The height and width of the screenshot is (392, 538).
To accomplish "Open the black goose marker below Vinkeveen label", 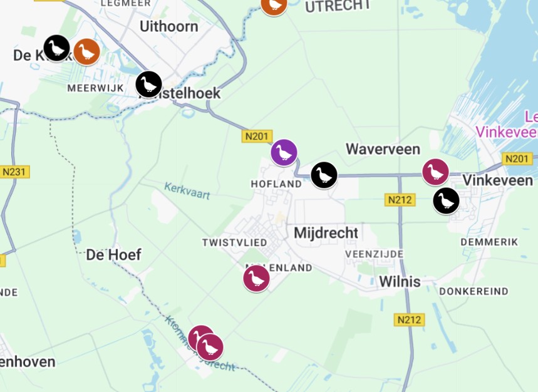I will point(446,201).
